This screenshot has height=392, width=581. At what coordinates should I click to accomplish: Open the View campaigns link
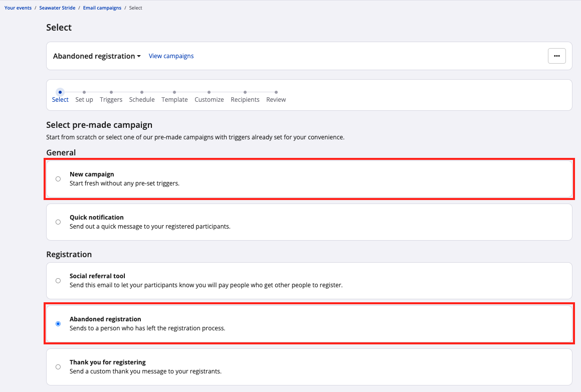(x=171, y=56)
